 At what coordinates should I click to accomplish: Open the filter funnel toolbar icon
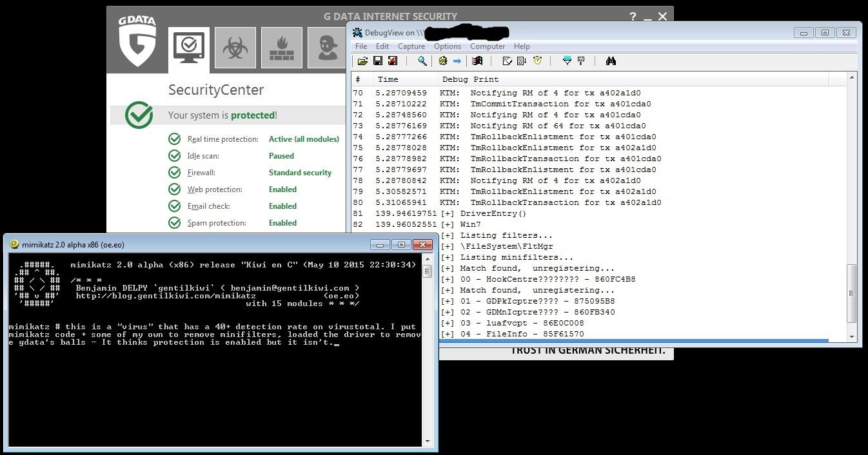(567, 61)
